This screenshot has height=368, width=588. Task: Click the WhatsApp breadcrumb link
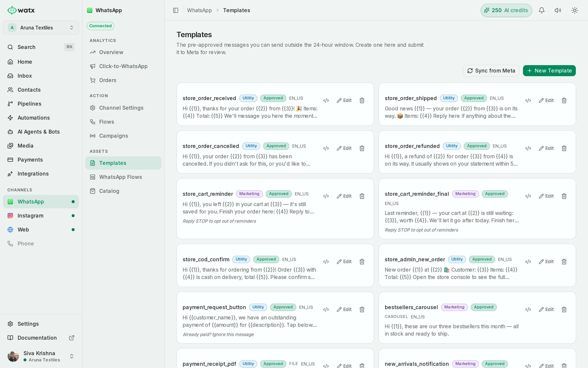pyautogui.click(x=199, y=10)
